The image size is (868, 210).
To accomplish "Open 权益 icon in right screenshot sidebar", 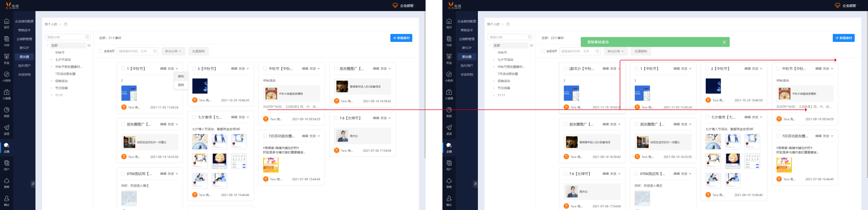I will 449,57.
